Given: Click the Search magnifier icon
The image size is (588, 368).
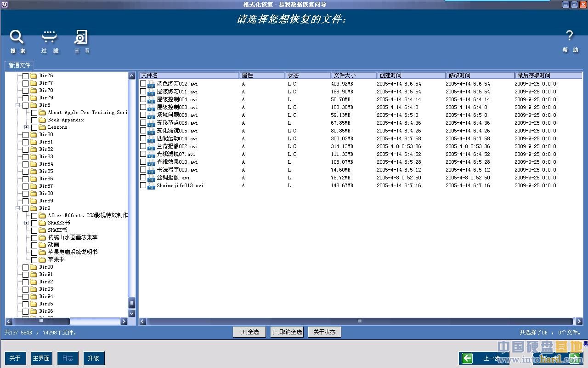Looking at the screenshot, I should click(17, 37).
